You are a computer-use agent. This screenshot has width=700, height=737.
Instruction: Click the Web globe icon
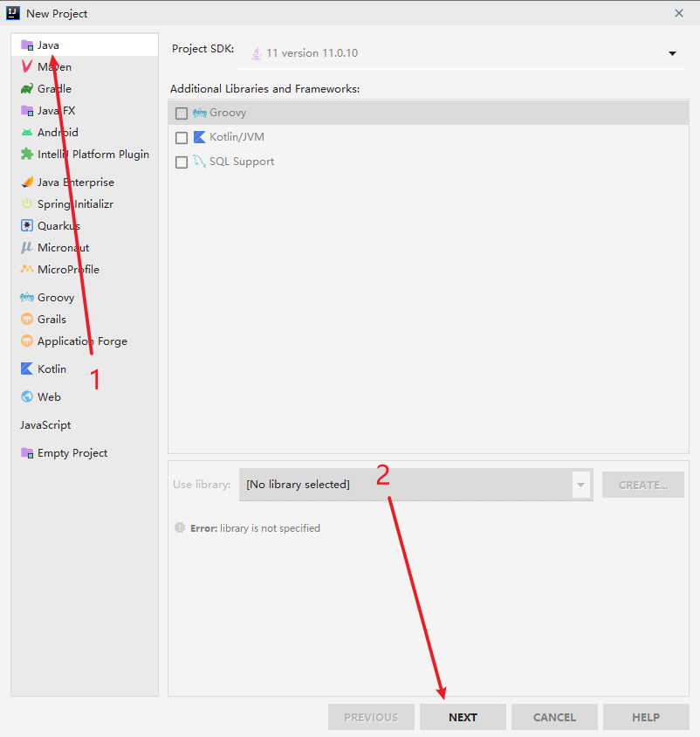[27, 396]
